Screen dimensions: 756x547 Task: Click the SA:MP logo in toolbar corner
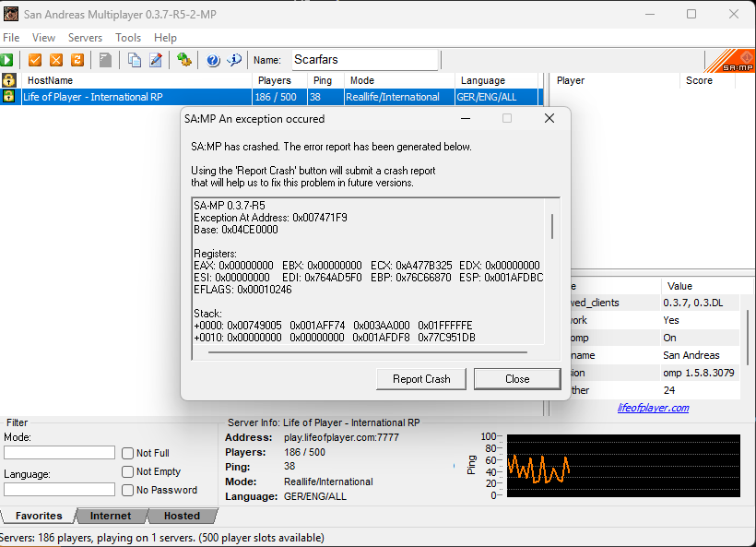[730, 61]
